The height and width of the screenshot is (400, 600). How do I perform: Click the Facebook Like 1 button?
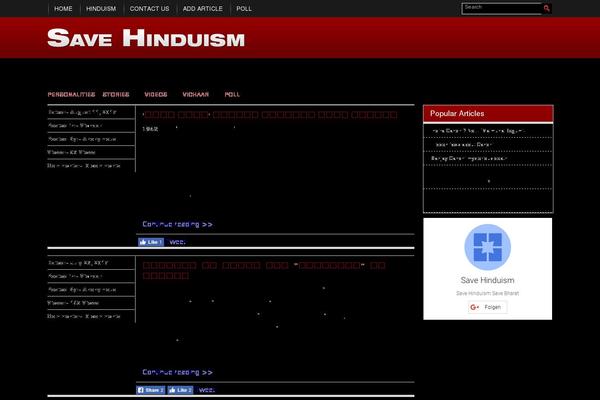pyautogui.click(x=151, y=242)
